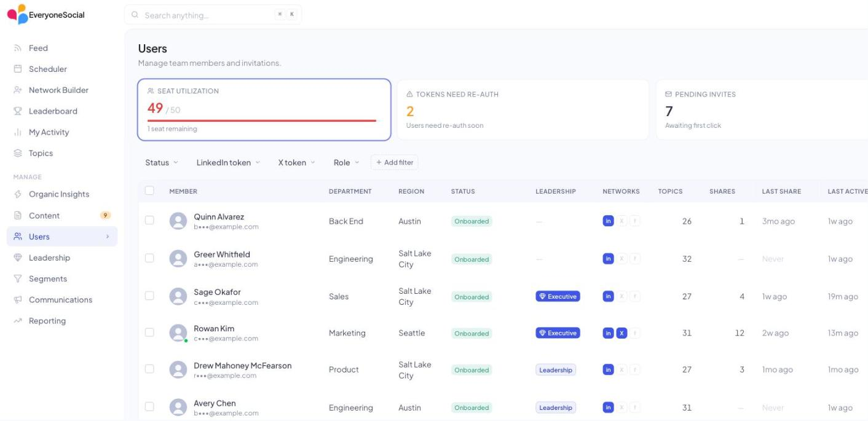Click the Add filter button

click(395, 162)
